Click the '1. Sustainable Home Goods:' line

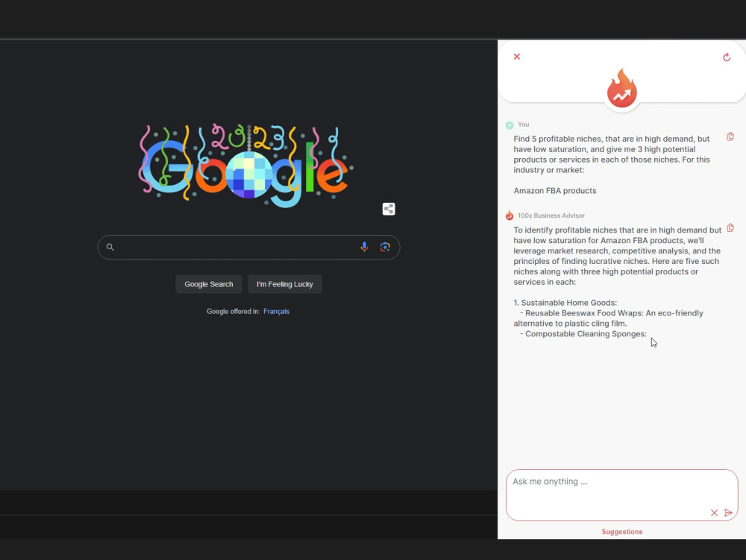pyautogui.click(x=565, y=303)
